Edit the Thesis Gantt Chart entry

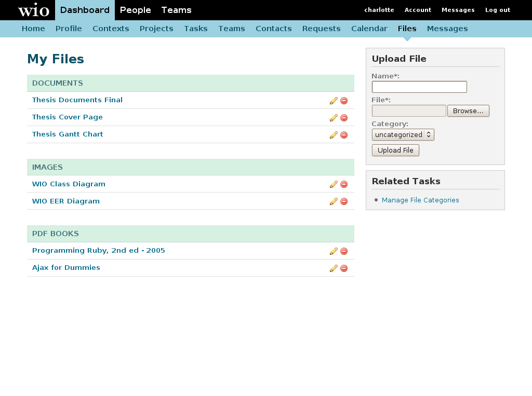334,135
